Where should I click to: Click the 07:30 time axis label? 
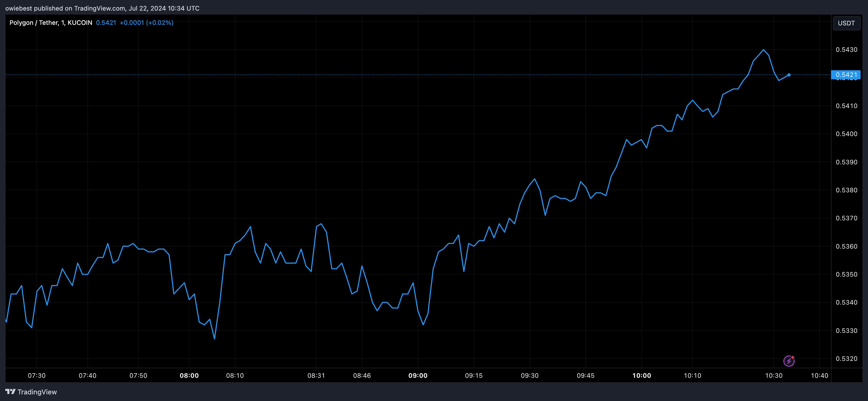click(x=36, y=375)
